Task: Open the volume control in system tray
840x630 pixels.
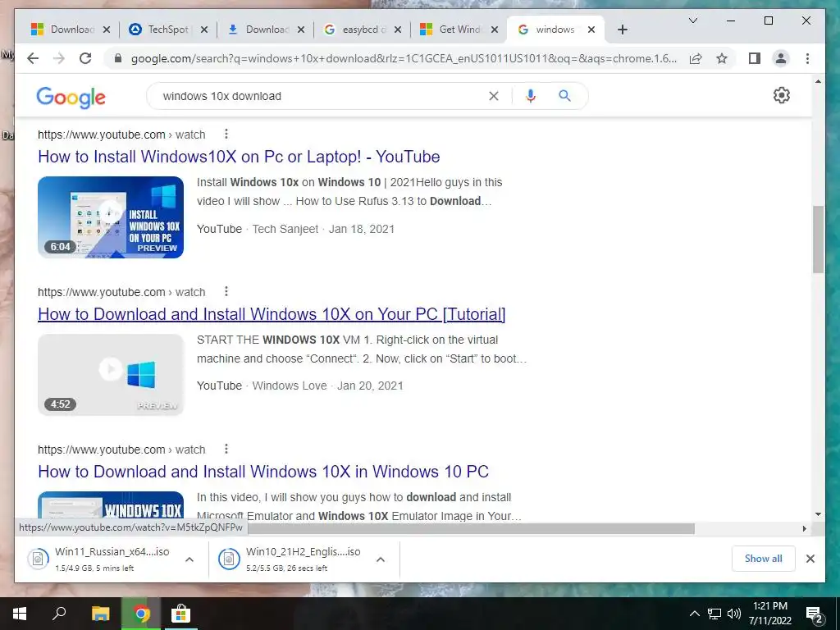Action: click(733, 614)
